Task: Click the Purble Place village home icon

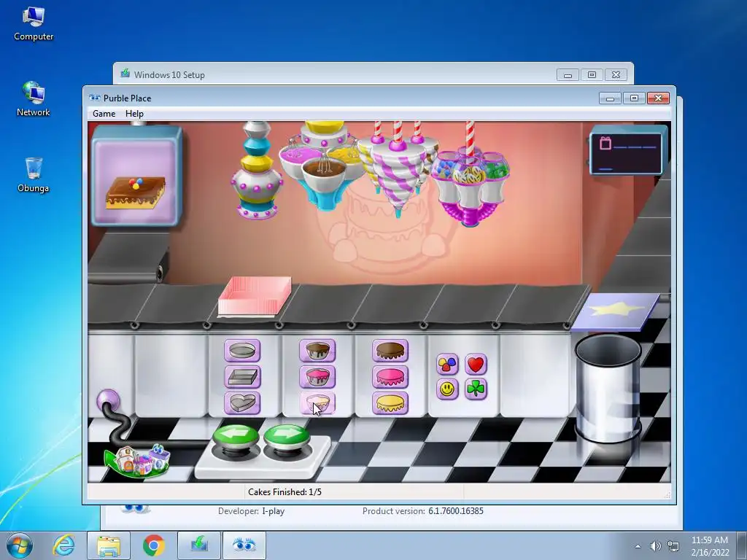Action: (138, 461)
